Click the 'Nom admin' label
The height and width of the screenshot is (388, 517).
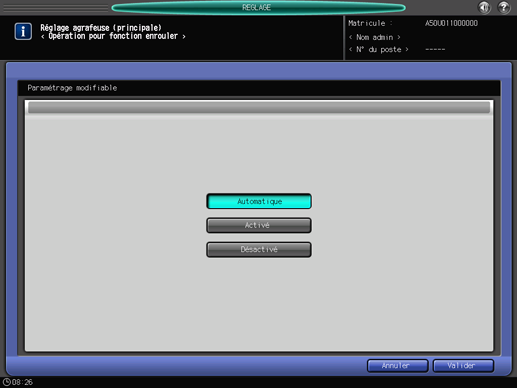pyautogui.click(x=374, y=37)
